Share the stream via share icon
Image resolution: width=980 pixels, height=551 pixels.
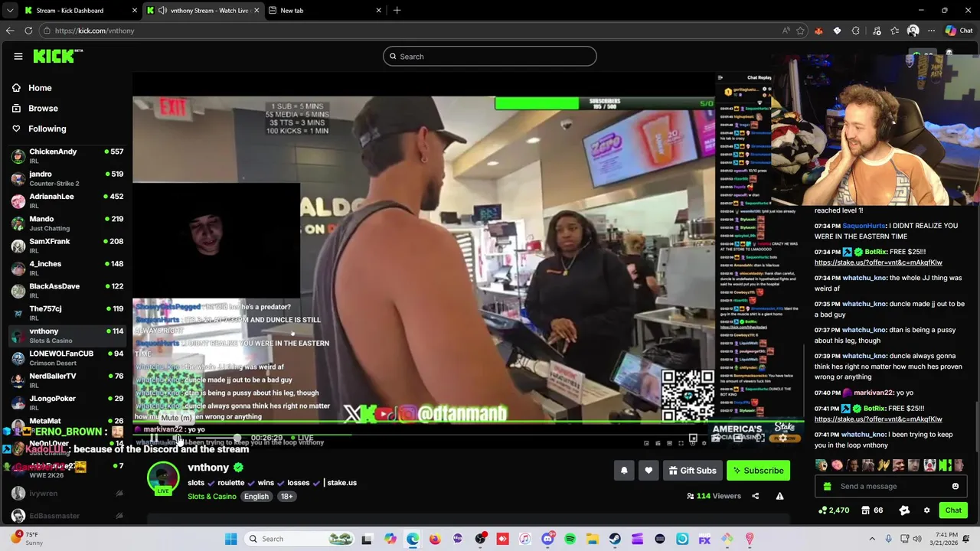(x=755, y=496)
